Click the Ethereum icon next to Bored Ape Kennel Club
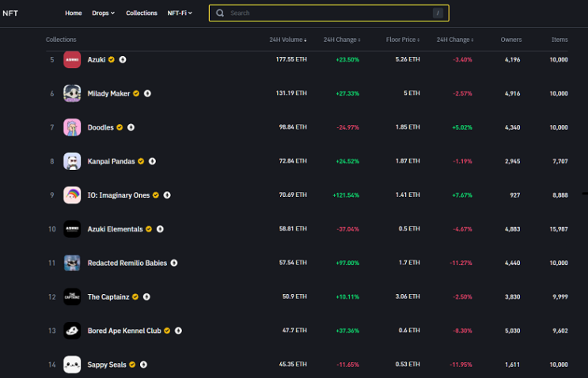 coord(179,331)
